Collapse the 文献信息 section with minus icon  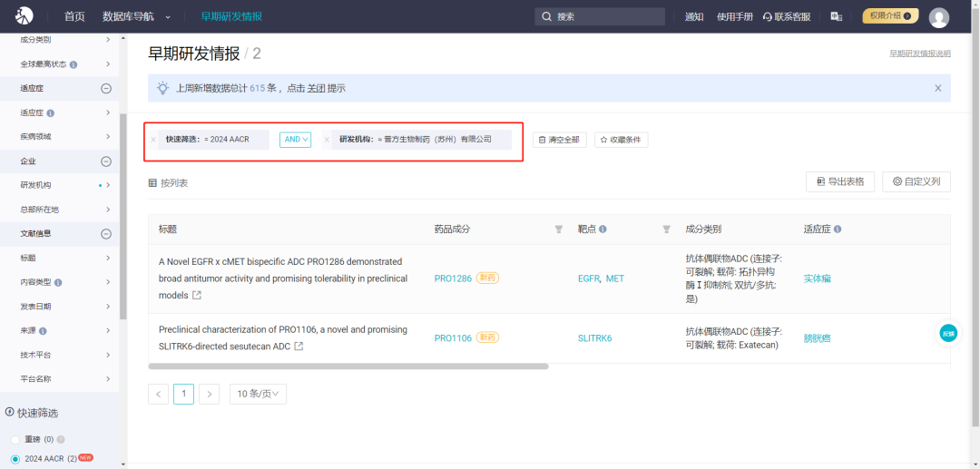(106, 233)
